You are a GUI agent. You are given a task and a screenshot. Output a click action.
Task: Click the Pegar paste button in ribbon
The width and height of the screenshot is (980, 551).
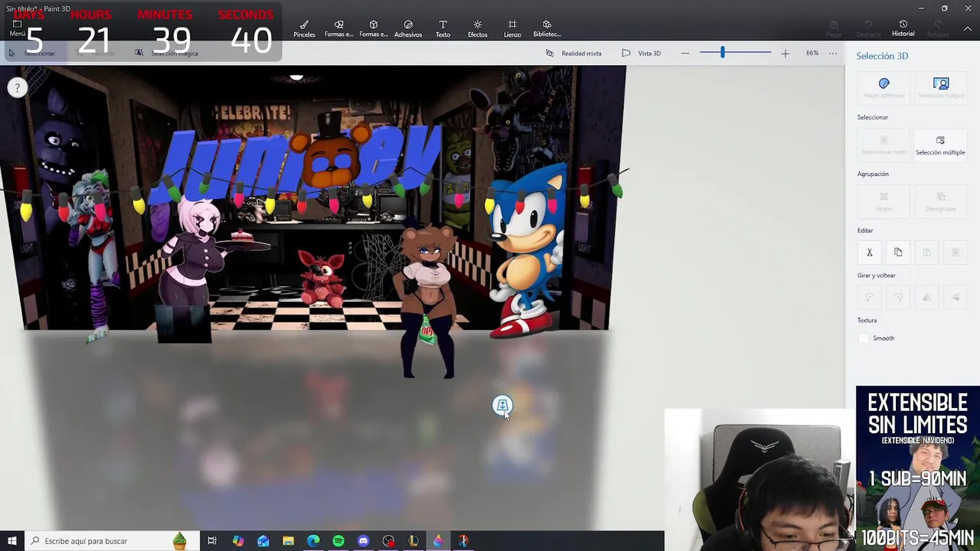(x=834, y=29)
